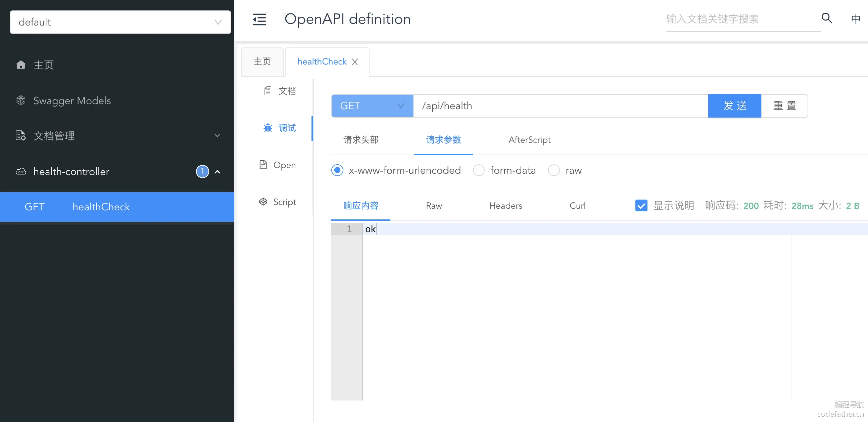Click the Swagger Models cube icon

21,100
